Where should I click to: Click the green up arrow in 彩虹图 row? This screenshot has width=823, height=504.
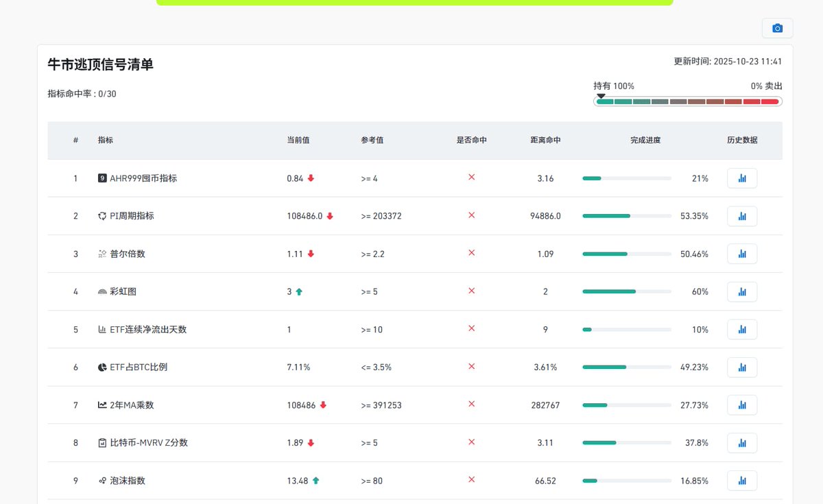[299, 291]
